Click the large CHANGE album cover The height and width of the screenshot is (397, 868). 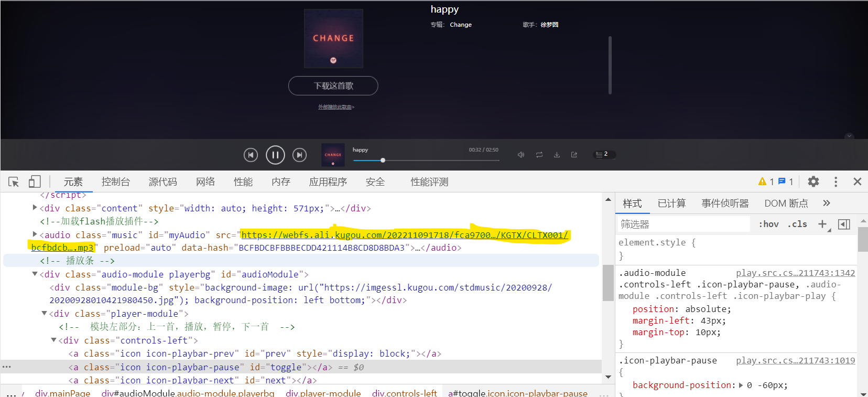tap(333, 38)
